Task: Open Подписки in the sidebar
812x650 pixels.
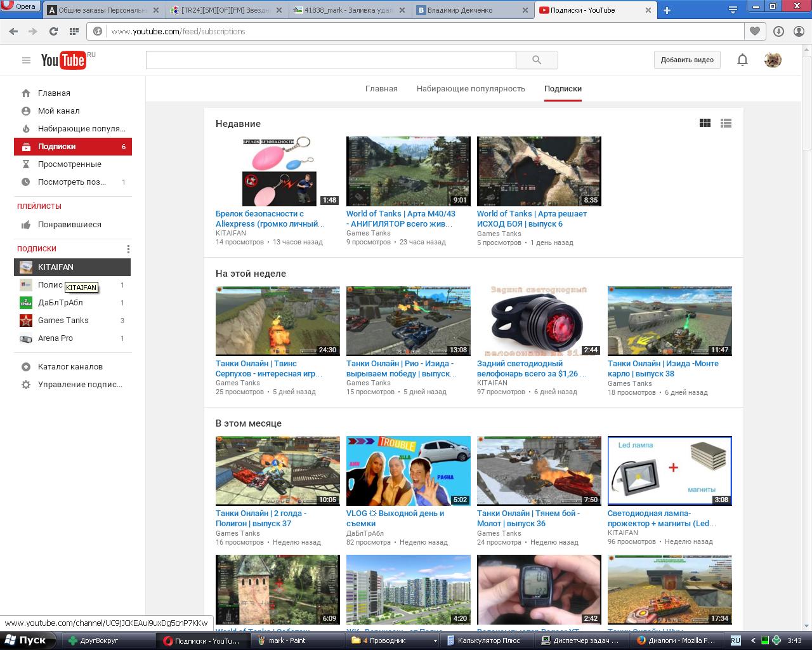Action: [x=73, y=147]
